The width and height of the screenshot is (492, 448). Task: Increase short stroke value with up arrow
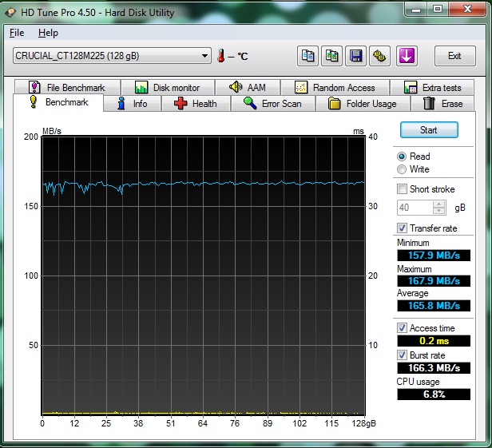click(438, 204)
